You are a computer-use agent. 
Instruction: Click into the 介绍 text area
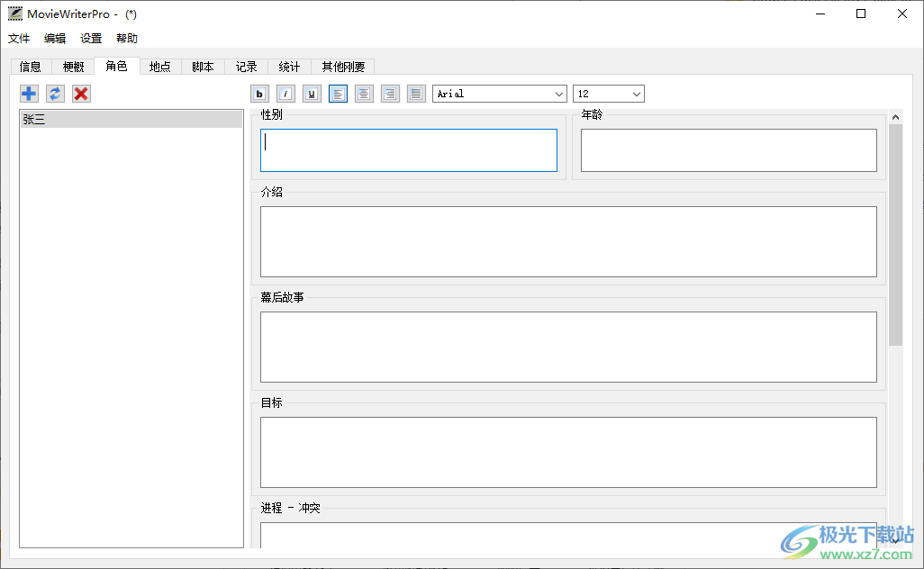[568, 241]
